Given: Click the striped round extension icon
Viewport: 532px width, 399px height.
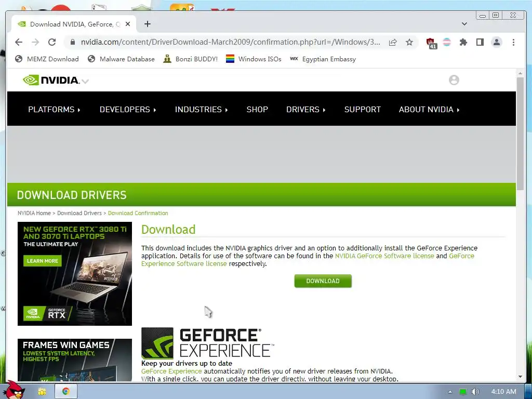Looking at the screenshot, I should click(447, 42).
